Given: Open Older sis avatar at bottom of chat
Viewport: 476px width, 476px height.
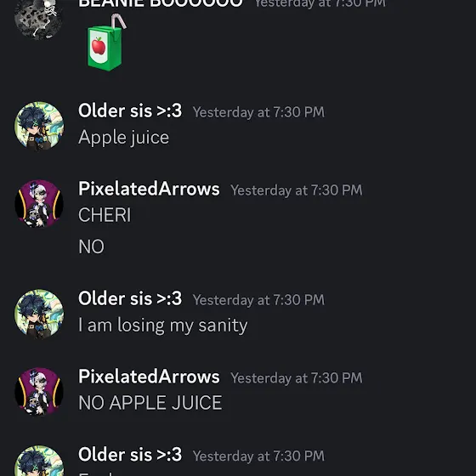Looking at the screenshot, I should [x=39, y=461].
